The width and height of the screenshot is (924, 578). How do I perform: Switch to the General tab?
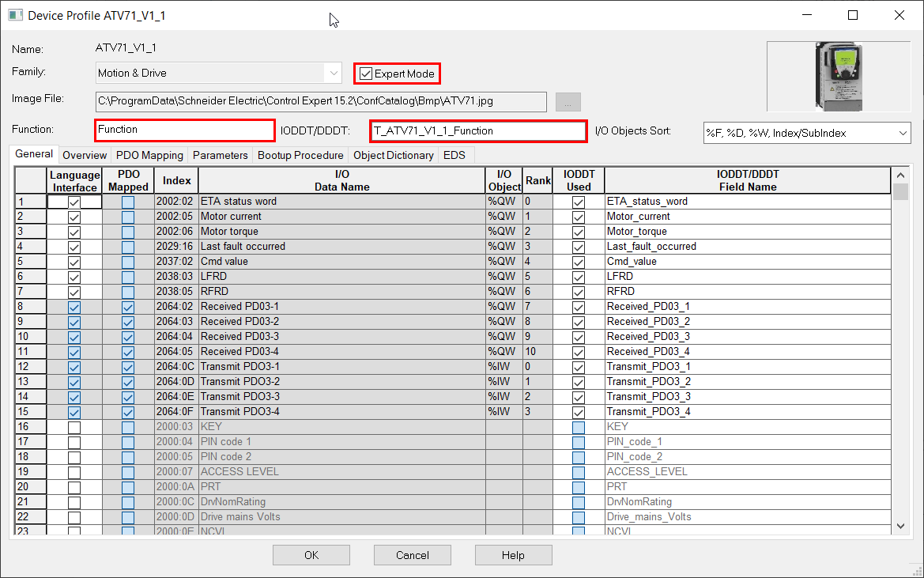click(x=34, y=153)
